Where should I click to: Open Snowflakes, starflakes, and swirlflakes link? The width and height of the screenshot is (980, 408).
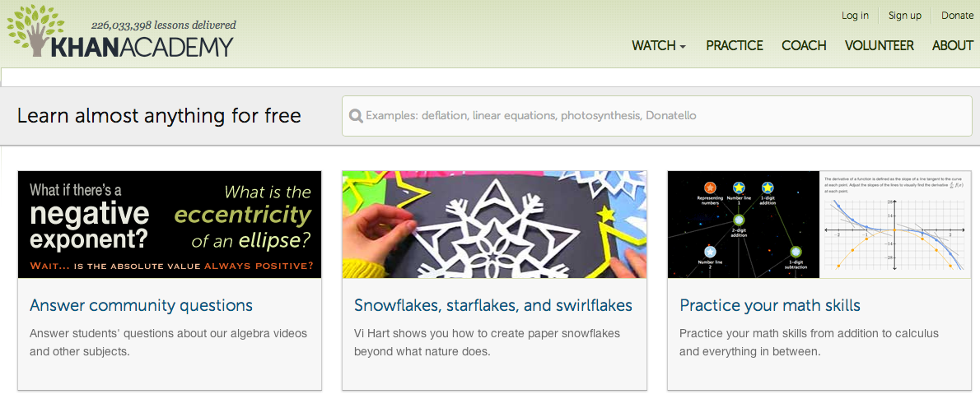coord(493,306)
